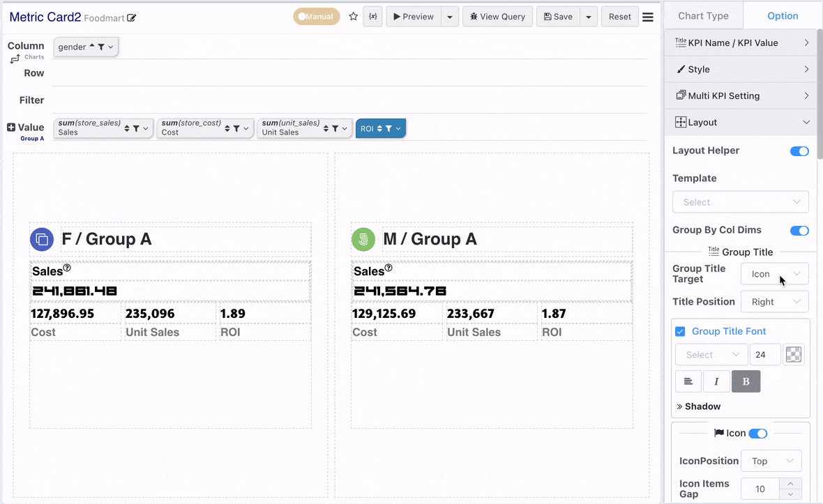Disable Group By Col Dims toggle

(x=799, y=231)
